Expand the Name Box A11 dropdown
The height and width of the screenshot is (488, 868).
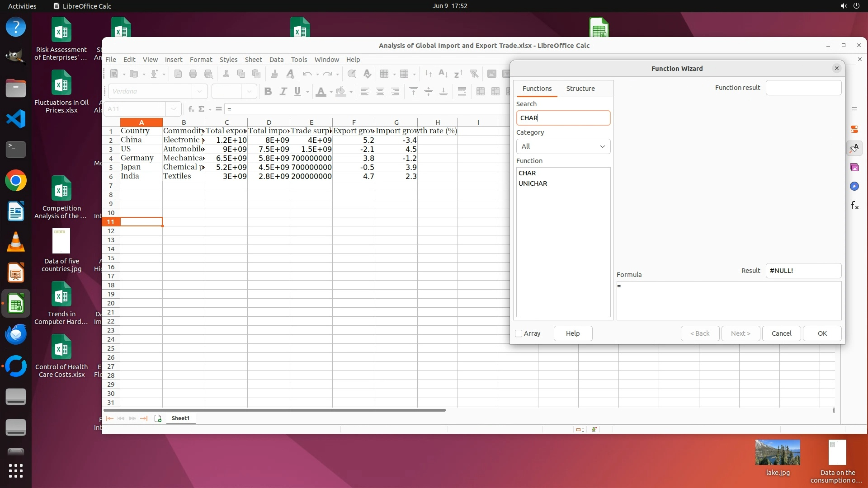(x=173, y=109)
